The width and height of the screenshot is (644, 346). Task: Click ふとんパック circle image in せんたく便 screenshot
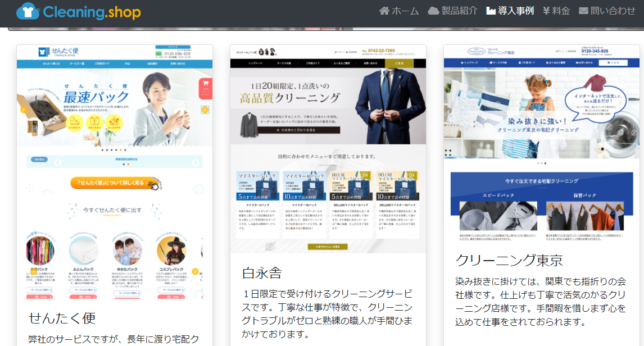[x=83, y=251]
